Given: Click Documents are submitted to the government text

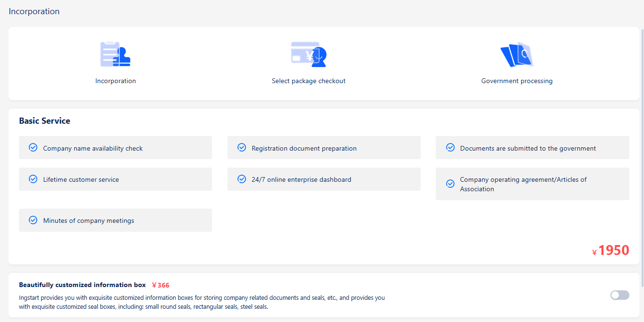Looking at the screenshot, I should 528,148.
